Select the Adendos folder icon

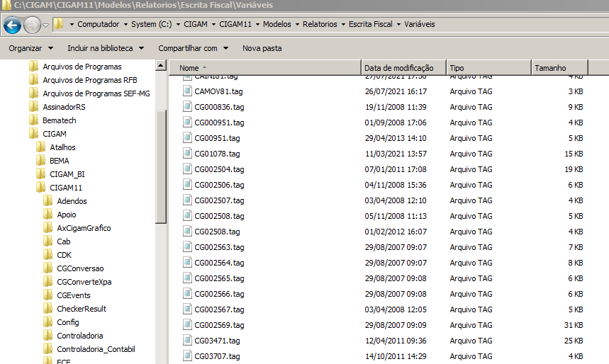pos(48,200)
